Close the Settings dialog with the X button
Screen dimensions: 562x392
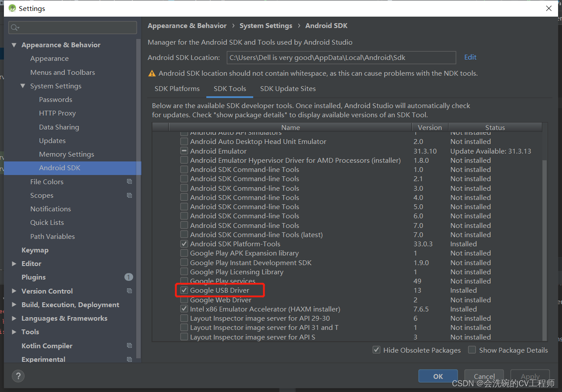click(x=548, y=8)
